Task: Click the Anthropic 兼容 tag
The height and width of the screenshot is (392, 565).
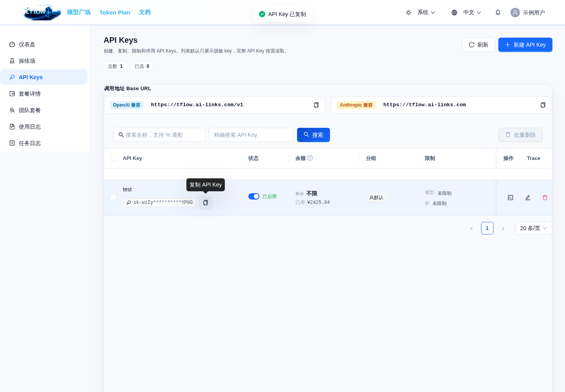Action: 356,105
